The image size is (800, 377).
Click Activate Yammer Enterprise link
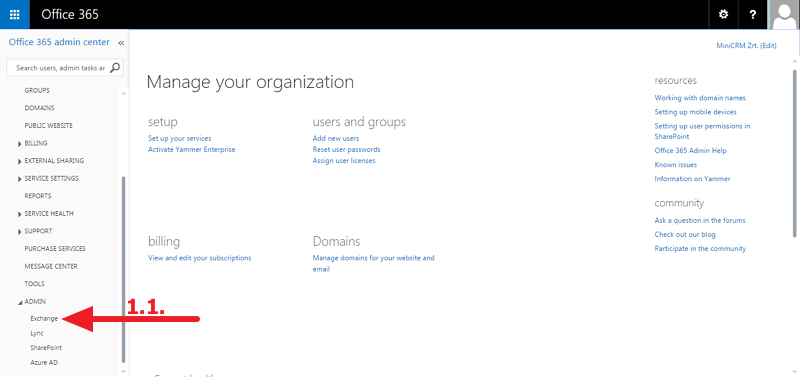tap(192, 149)
